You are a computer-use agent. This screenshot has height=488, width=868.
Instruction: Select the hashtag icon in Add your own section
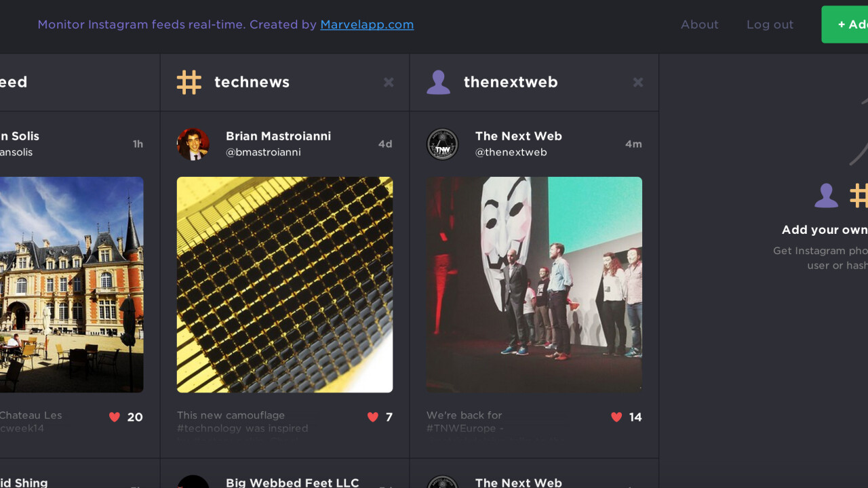pos(860,195)
